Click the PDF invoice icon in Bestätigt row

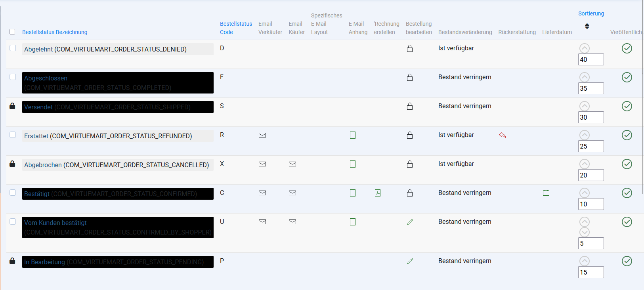[x=378, y=193]
